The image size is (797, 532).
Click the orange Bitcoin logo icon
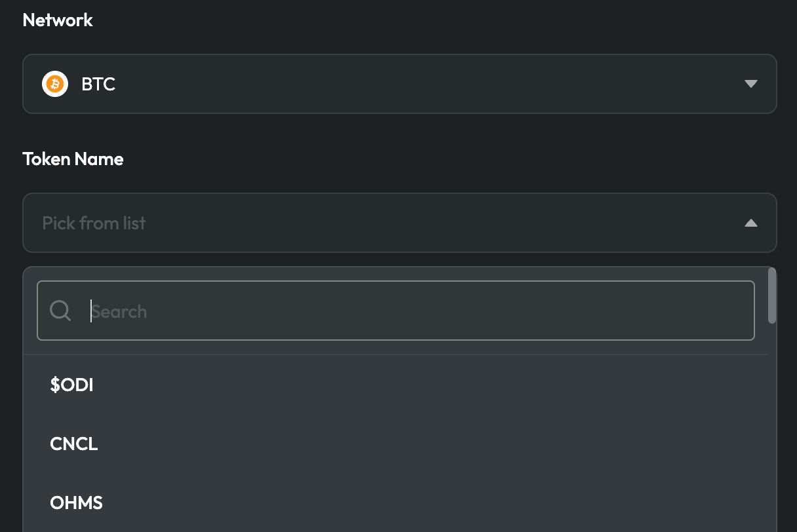(x=55, y=84)
